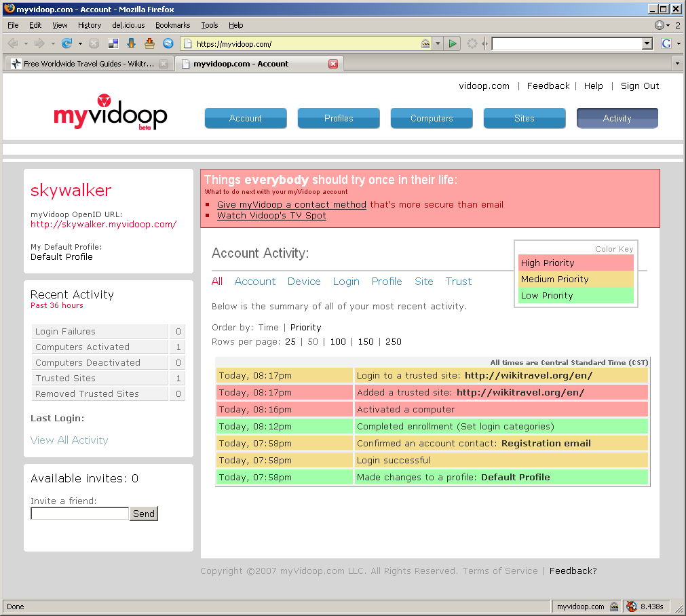686x616 pixels.
Task: Open the Reload button dropdown arrow
Action: click(80, 43)
